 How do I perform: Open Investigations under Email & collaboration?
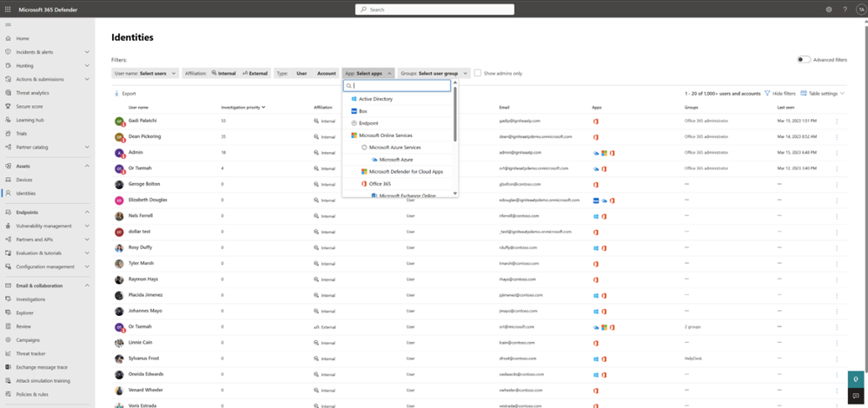[x=30, y=299]
